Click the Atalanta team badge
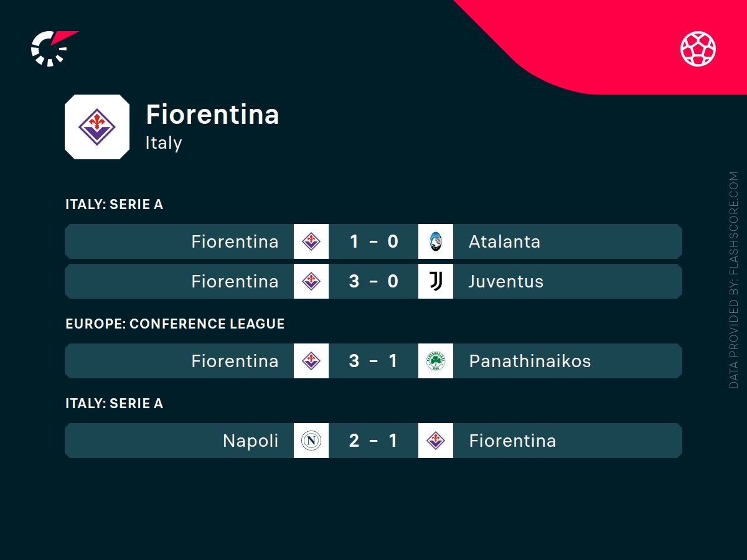Viewport: 747px width, 560px height. (436, 241)
